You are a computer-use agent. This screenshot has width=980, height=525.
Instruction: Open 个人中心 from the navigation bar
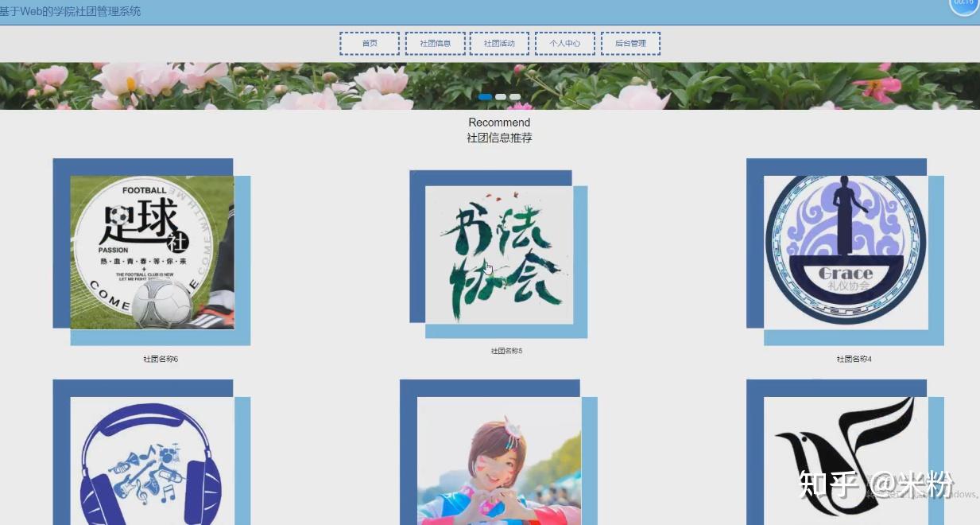coord(565,44)
